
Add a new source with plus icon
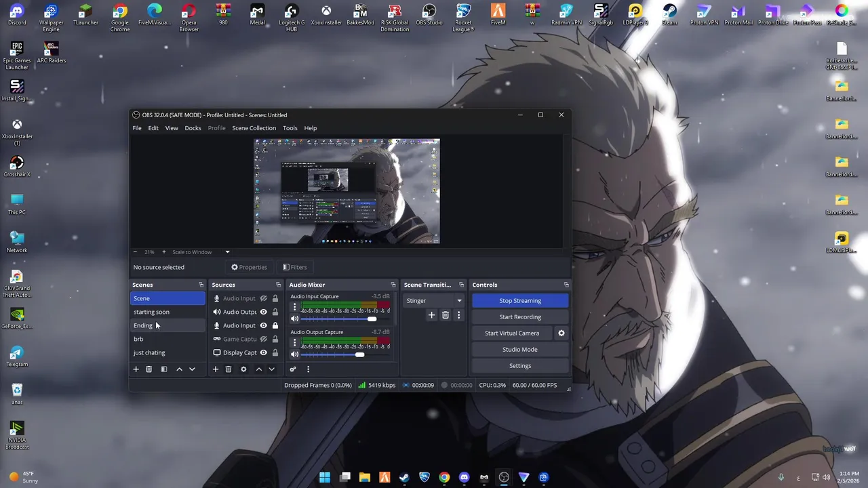coord(216,369)
